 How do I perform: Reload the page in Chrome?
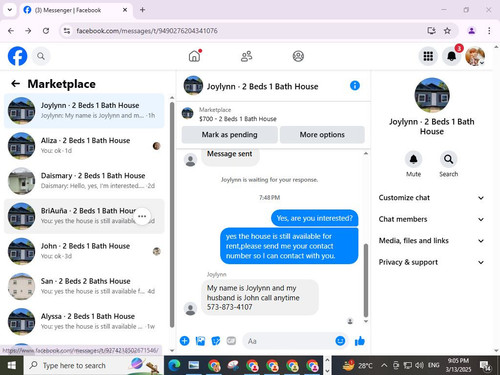pyautogui.click(x=46, y=31)
